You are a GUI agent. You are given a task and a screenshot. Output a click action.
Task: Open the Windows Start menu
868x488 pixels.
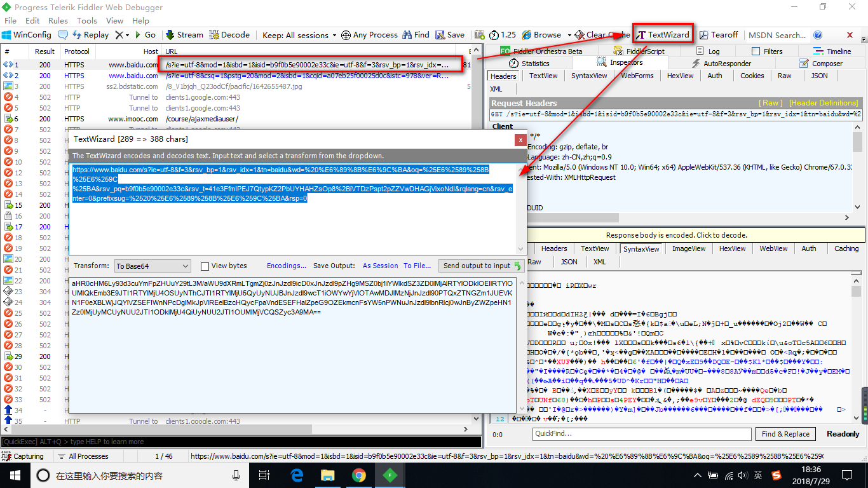[x=15, y=475]
